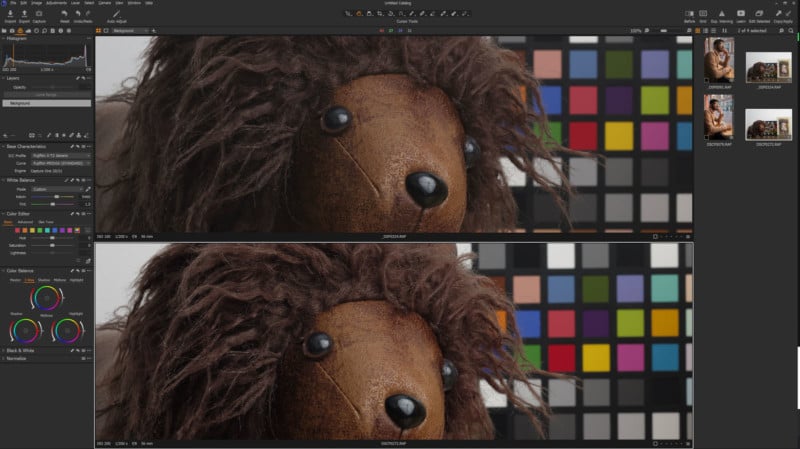This screenshot has height=449, width=800.
Task: Click the Reset adjustments icon
Action: pyautogui.click(x=64, y=14)
